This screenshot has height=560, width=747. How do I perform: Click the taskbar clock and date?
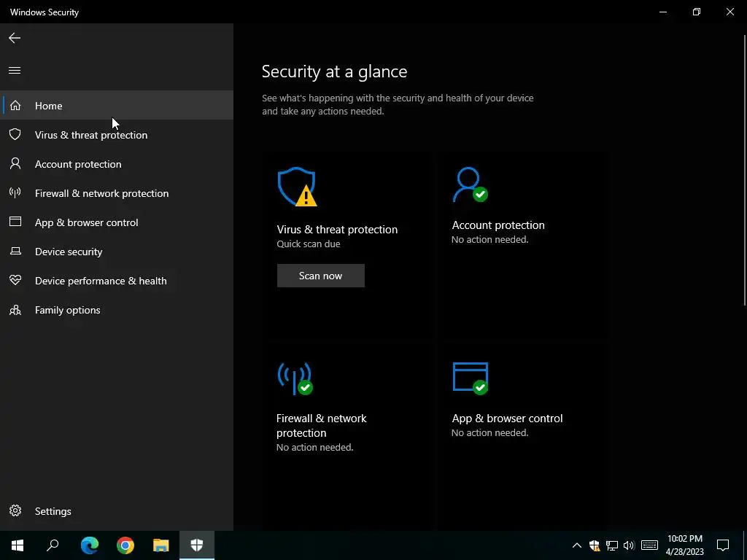[x=684, y=545]
